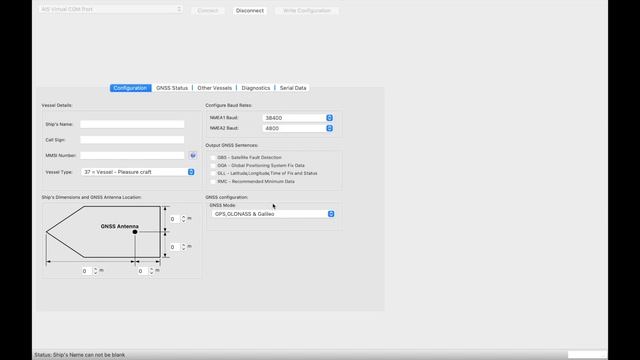Select the Configuration tab

point(130,88)
